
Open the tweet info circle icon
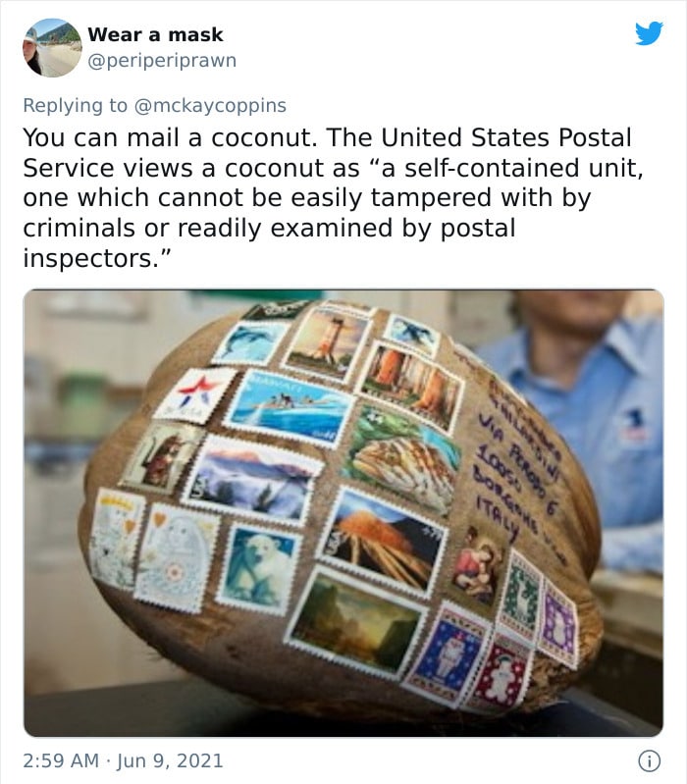[649, 761]
